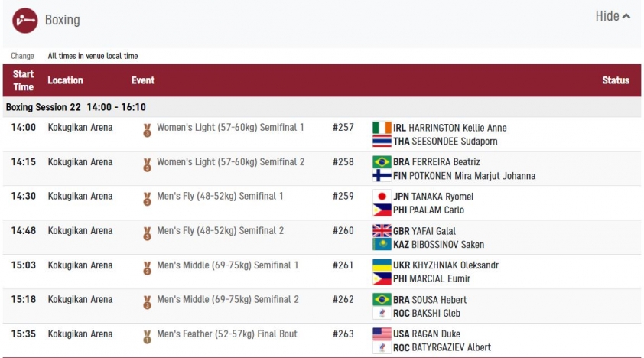
Task: Open Men's Middle (69-75kg) Semifinal 1 event
Action: click(x=227, y=265)
